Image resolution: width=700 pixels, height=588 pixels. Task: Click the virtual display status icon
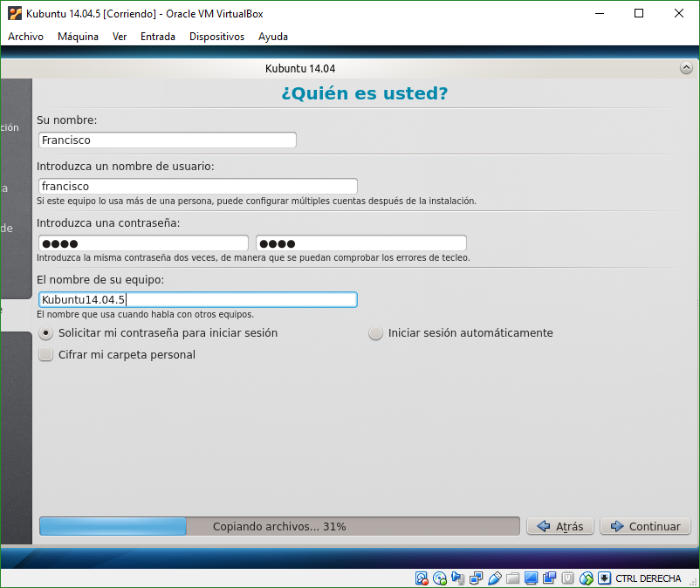pos(532,578)
